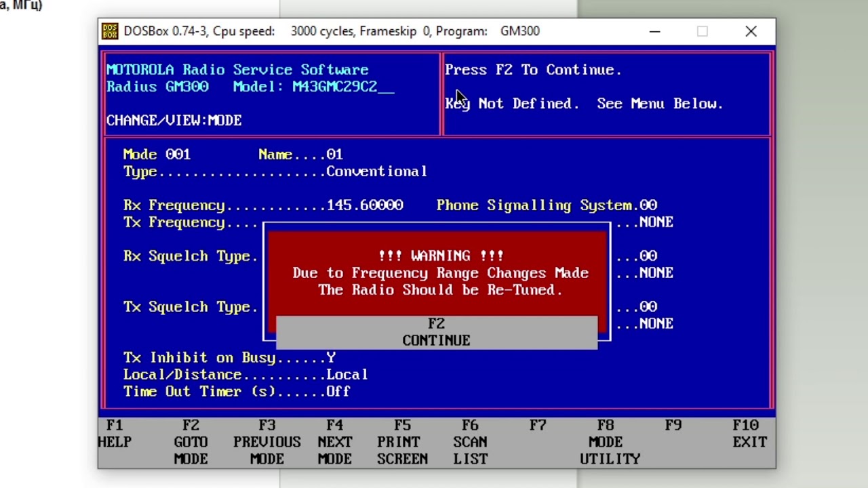The width and height of the screenshot is (868, 488).
Task: Click the CHANGE/VIEW:MODE heading
Action: [174, 121]
